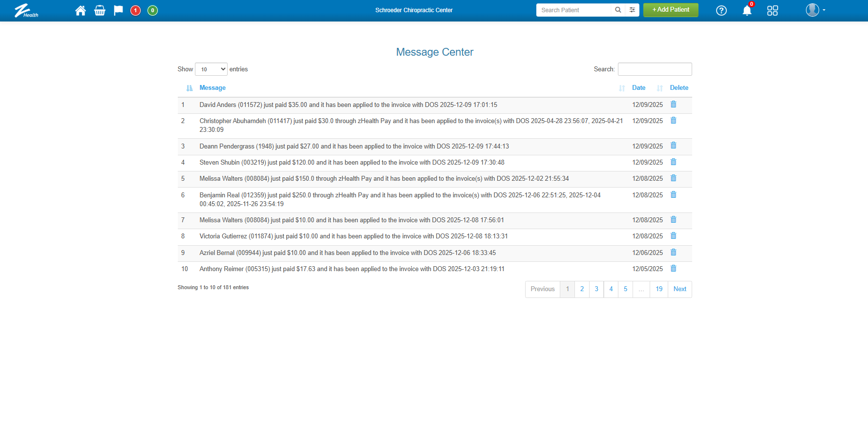
Task: Expand the user profile dropdown
Action: pyautogui.click(x=815, y=10)
